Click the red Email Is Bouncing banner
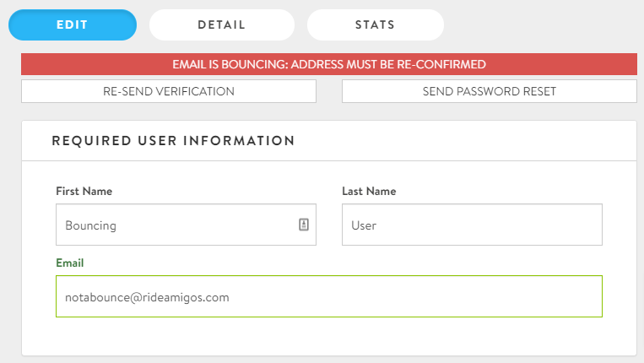The height and width of the screenshot is (363, 644). 328,64
